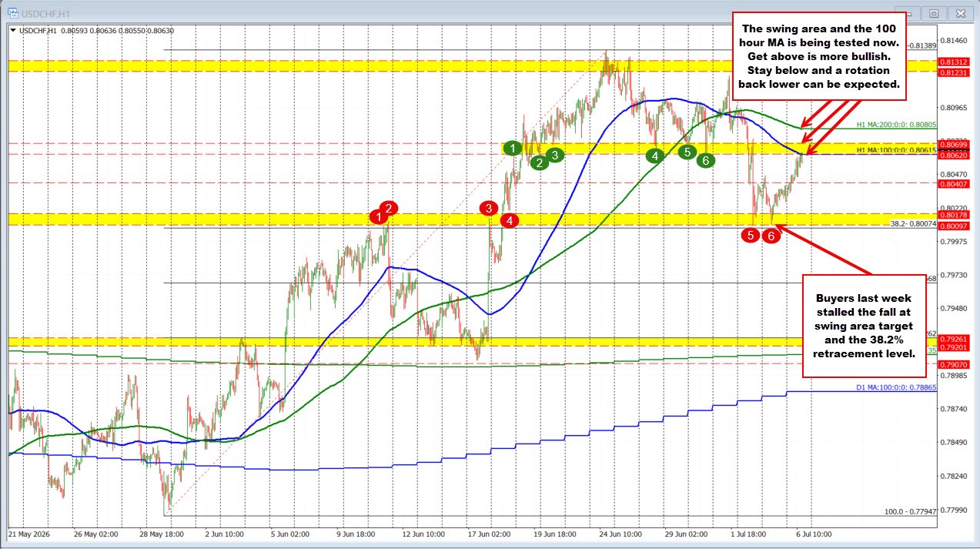Click the red 0.80407 price tag
980x549 pixels.
[x=953, y=183]
